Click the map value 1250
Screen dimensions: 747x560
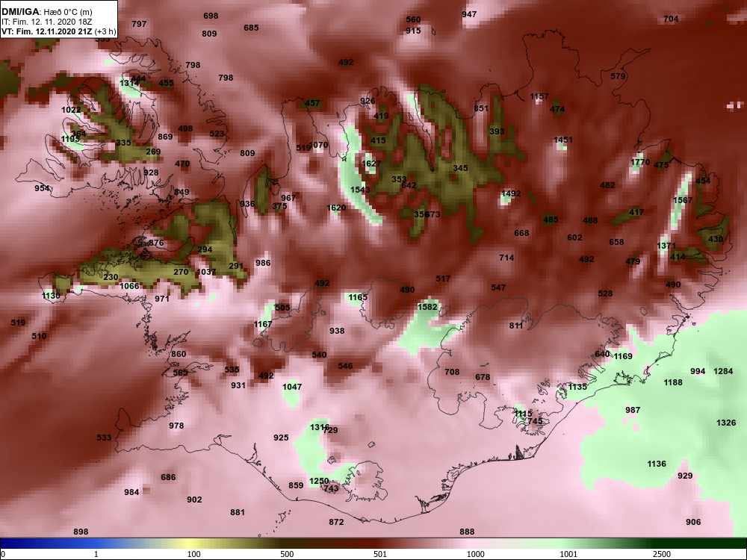[319, 481]
